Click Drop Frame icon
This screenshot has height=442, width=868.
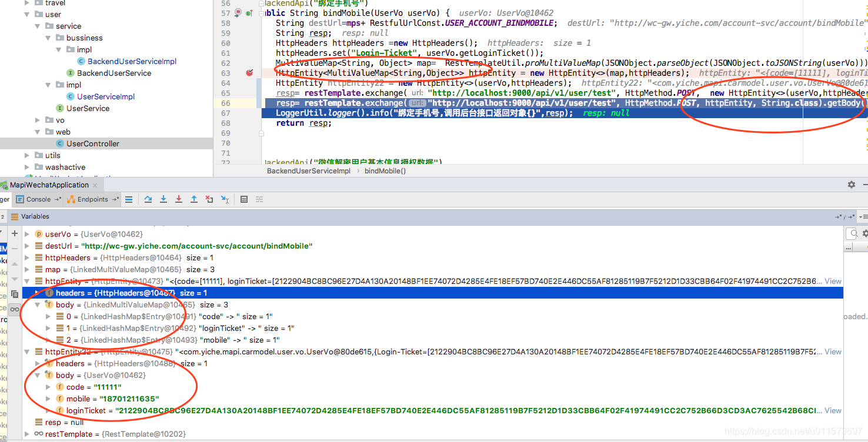coord(209,199)
